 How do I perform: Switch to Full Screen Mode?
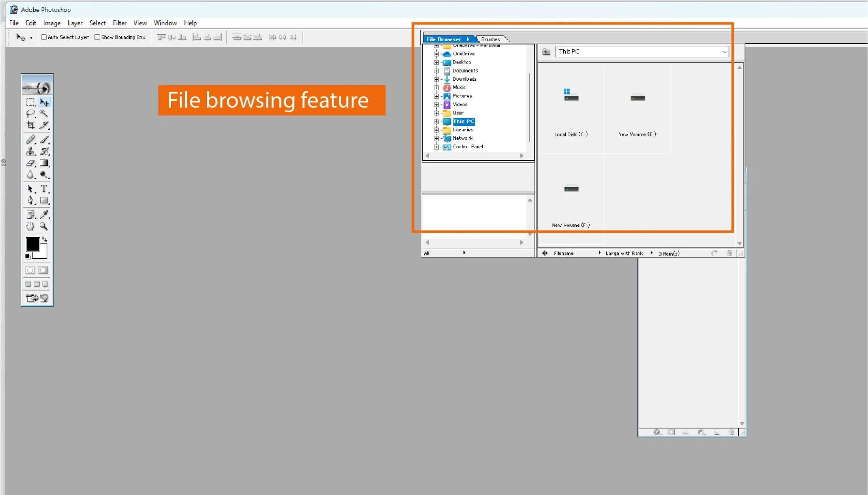click(x=45, y=284)
